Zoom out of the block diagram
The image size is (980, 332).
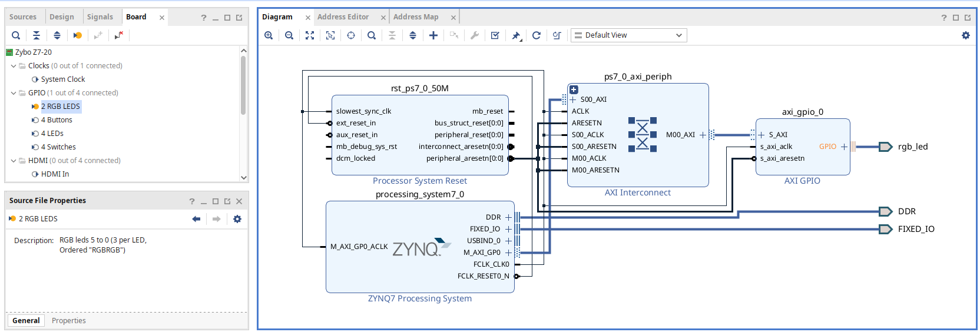point(289,35)
